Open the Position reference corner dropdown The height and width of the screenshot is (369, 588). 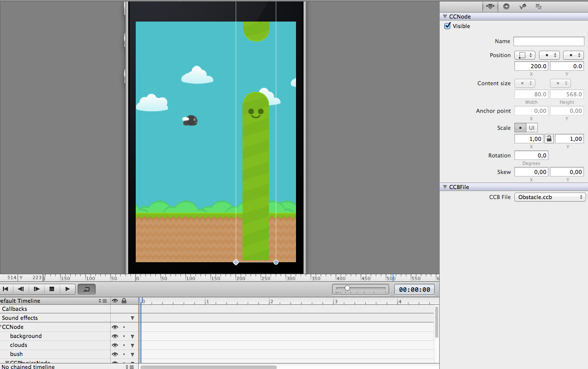pos(524,55)
